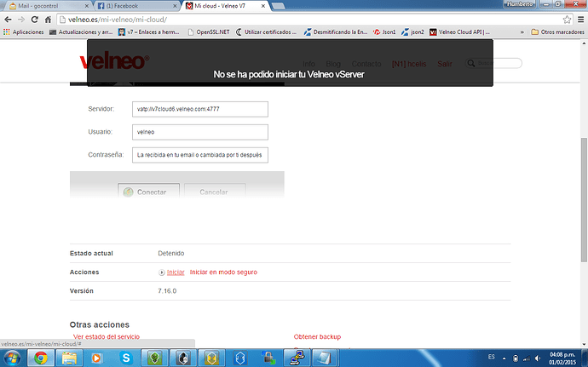Image resolution: width=588 pixels, height=367 pixels.
Task: Click the play icon beside Iniciar
Action: (x=162, y=272)
